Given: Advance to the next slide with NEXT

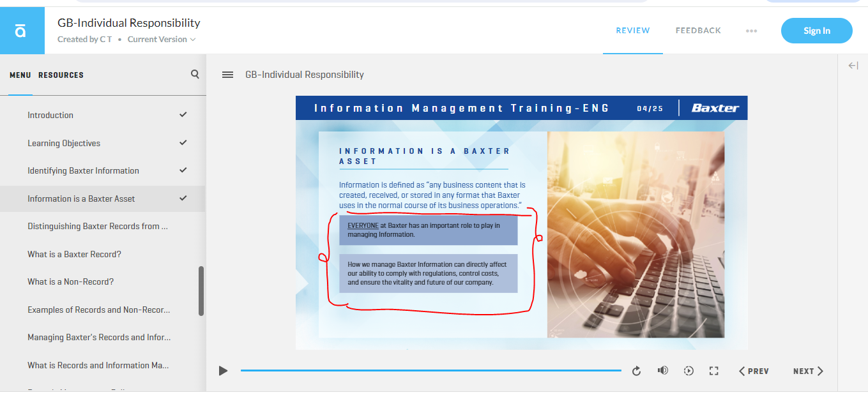Looking at the screenshot, I should click(808, 371).
